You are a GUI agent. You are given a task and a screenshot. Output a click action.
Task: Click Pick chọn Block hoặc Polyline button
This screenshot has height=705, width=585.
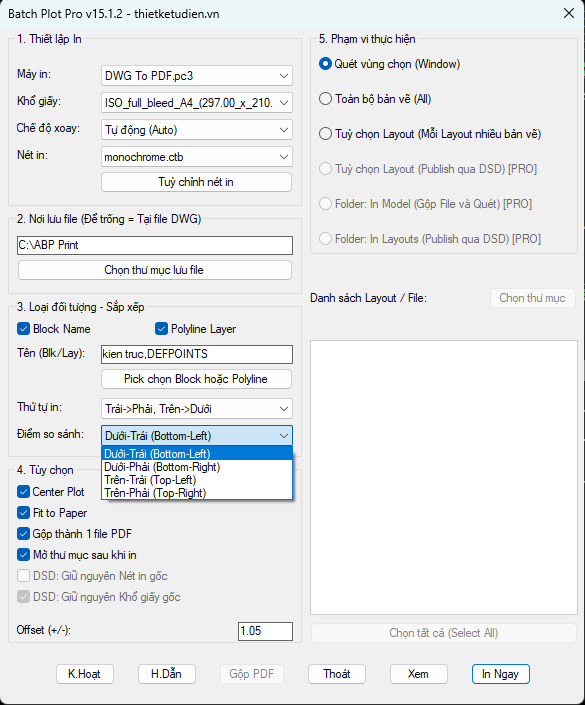(x=196, y=379)
